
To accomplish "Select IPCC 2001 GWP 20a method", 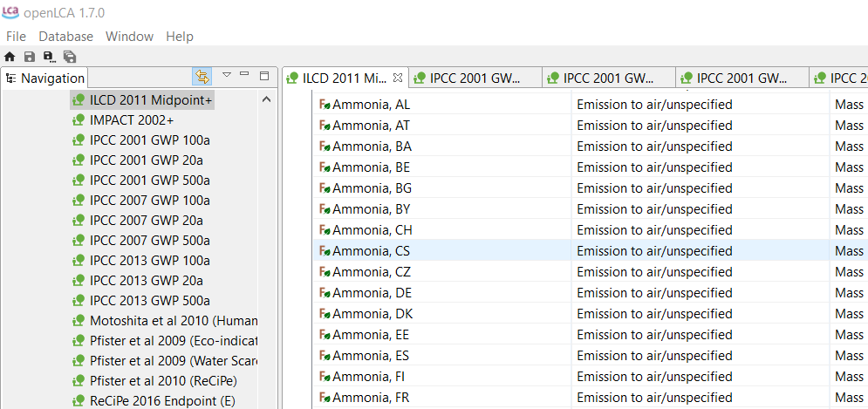I will tap(147, 160).
